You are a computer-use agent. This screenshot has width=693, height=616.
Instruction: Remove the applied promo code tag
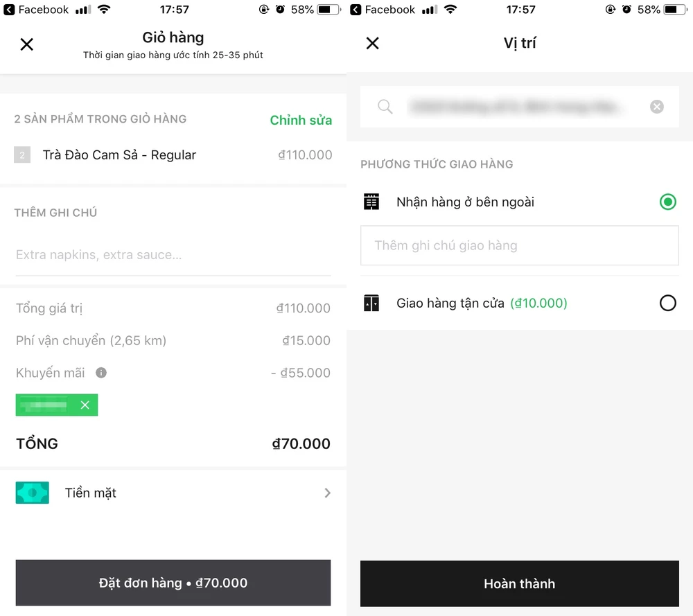click(x=85, y=405)
